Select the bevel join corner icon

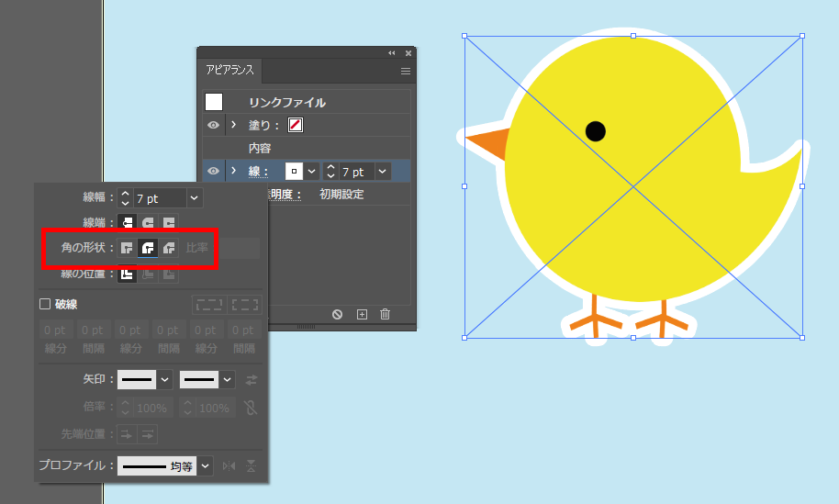tap(169, 248)
